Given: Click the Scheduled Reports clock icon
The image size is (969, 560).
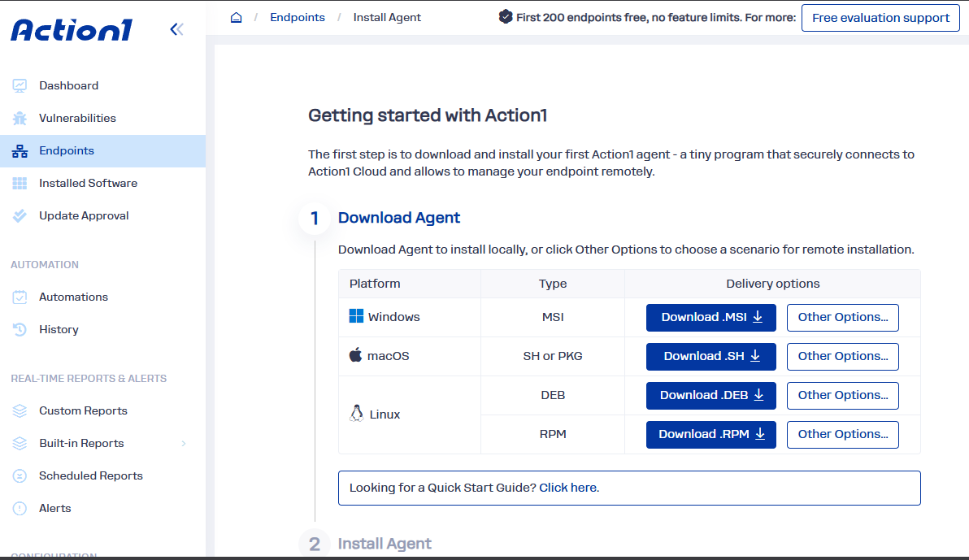Looking at the screenshot, I should [20, 476].
